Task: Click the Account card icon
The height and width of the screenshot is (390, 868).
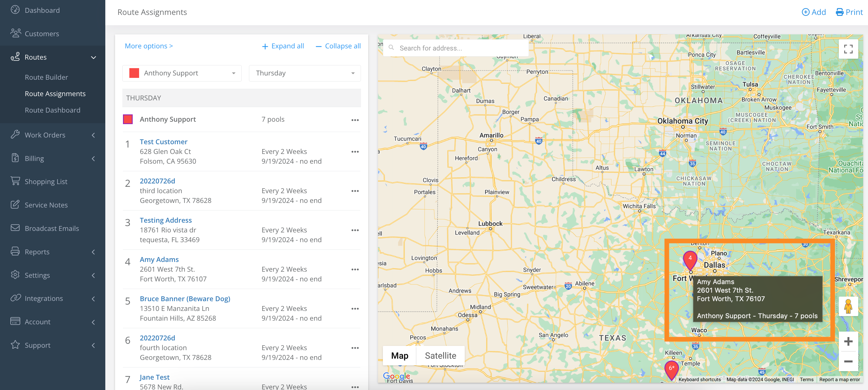Action: 15,321
